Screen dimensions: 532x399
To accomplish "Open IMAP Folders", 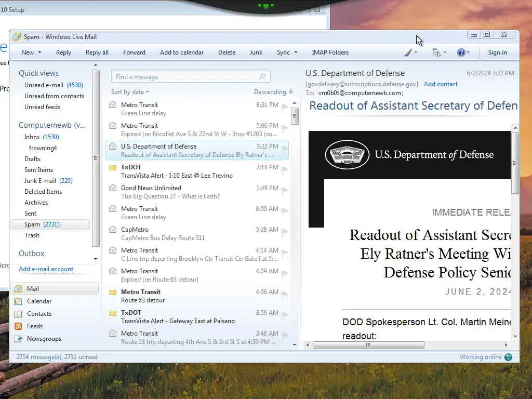I will tap(330, 52).
